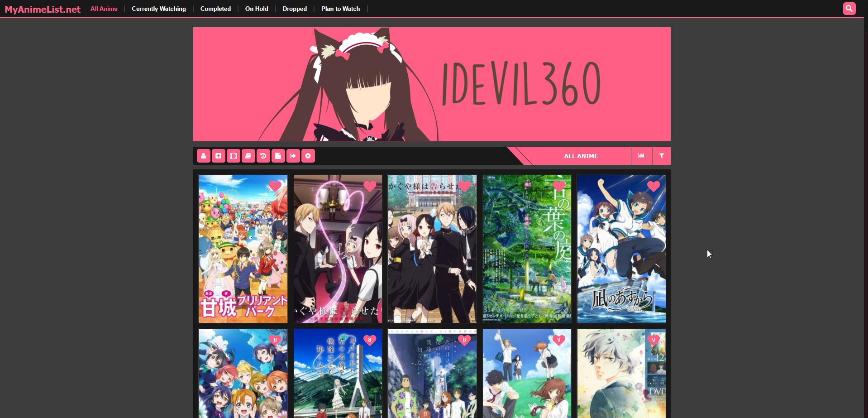The width and height of the screenshot is (868, 418).
Task: Click the logout arrow icon
Action: [293, 156]
